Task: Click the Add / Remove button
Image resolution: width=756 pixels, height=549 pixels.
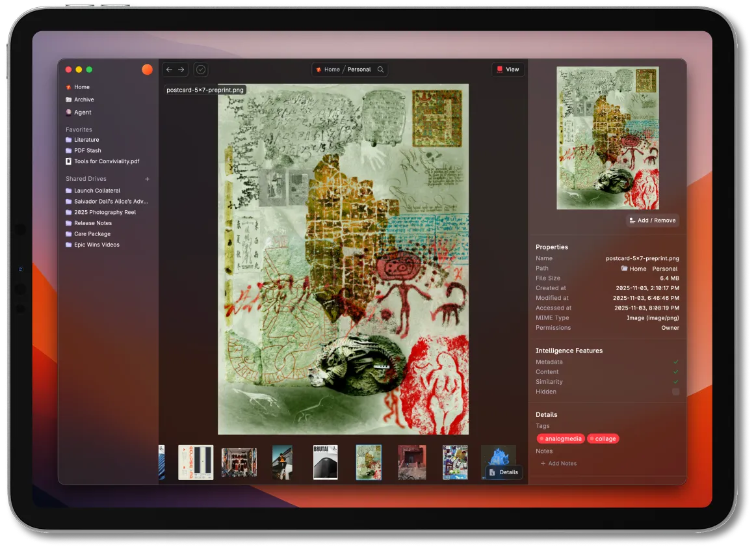Action: pos(653,221)
